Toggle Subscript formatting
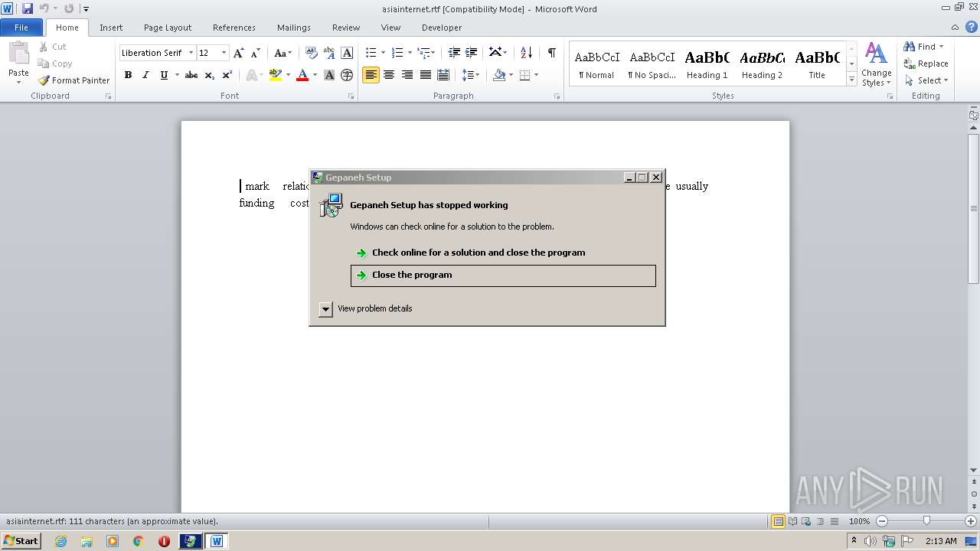Viewport: 980px width, 551px height. click(x=210, y=75)
